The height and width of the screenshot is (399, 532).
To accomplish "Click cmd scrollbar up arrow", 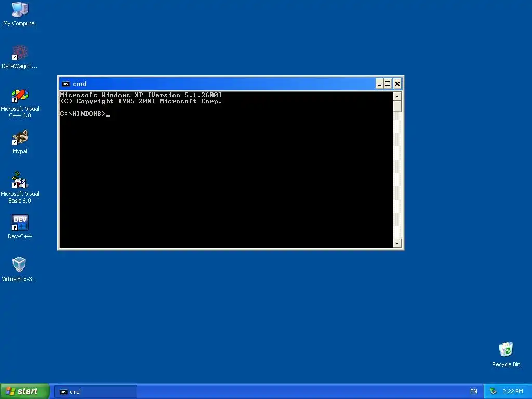I will [x=397, y=96].
